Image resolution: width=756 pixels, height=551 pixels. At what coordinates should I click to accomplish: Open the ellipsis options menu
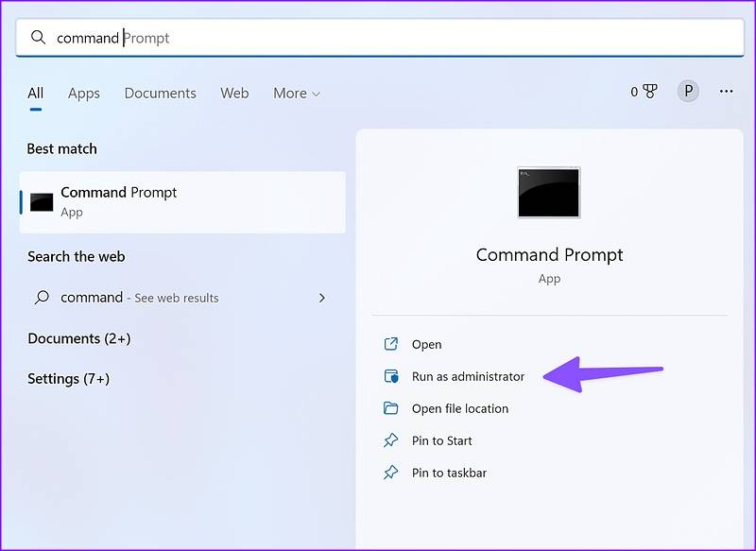726,90
